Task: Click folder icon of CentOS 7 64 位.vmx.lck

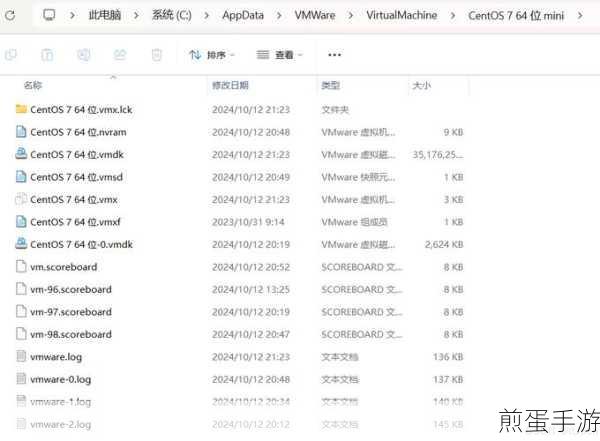Action: [x=21, y=109]
